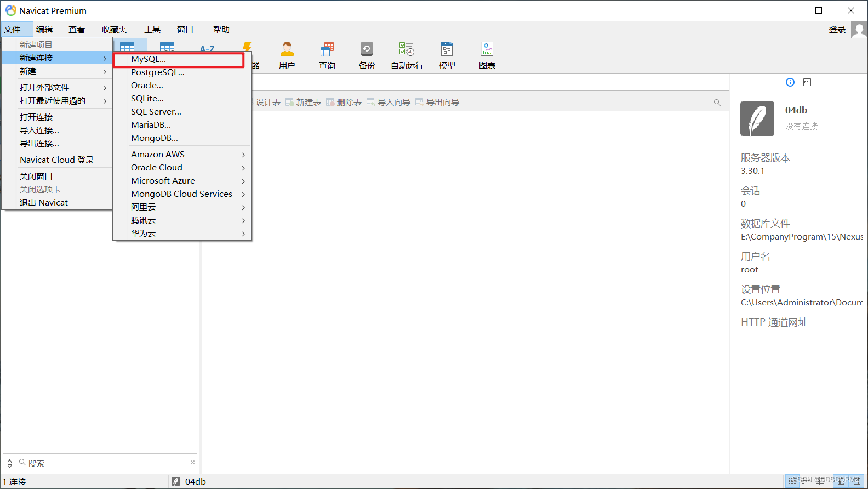Select 导入连接... in the File menu
868x489 pixels.
[58, 130]
